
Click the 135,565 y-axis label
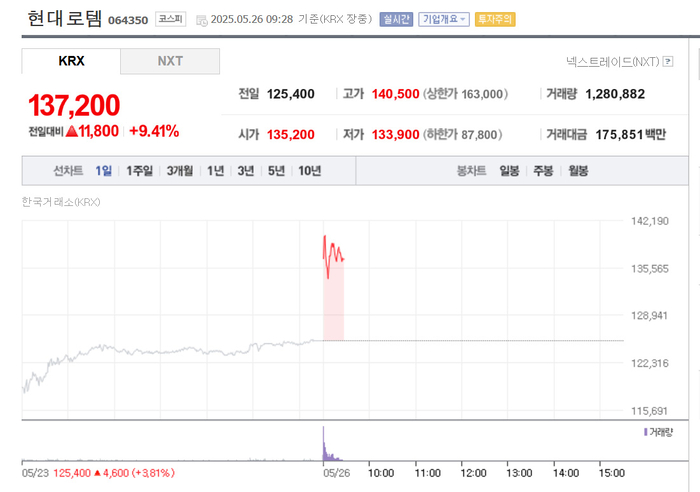(x=650, y=269)
